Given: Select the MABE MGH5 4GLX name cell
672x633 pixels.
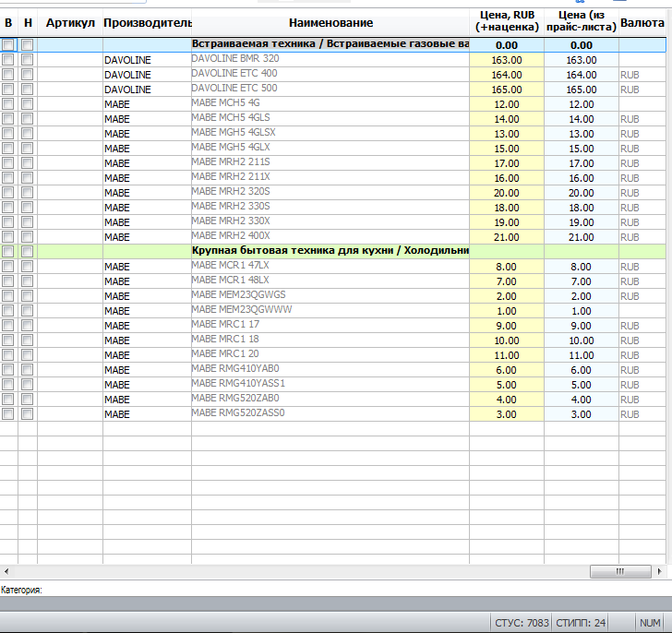Looking at the screenshot, I should (x=330, y=149).
